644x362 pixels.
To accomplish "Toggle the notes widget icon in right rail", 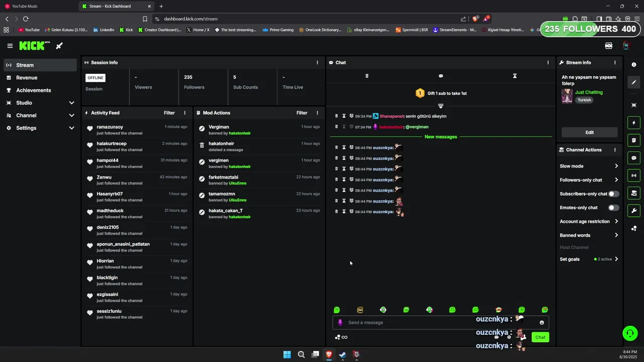I will click(634, 140).
